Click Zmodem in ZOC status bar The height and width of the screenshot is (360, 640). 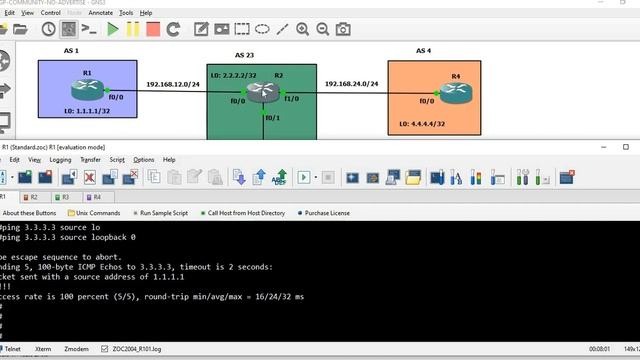pos(76,349)
